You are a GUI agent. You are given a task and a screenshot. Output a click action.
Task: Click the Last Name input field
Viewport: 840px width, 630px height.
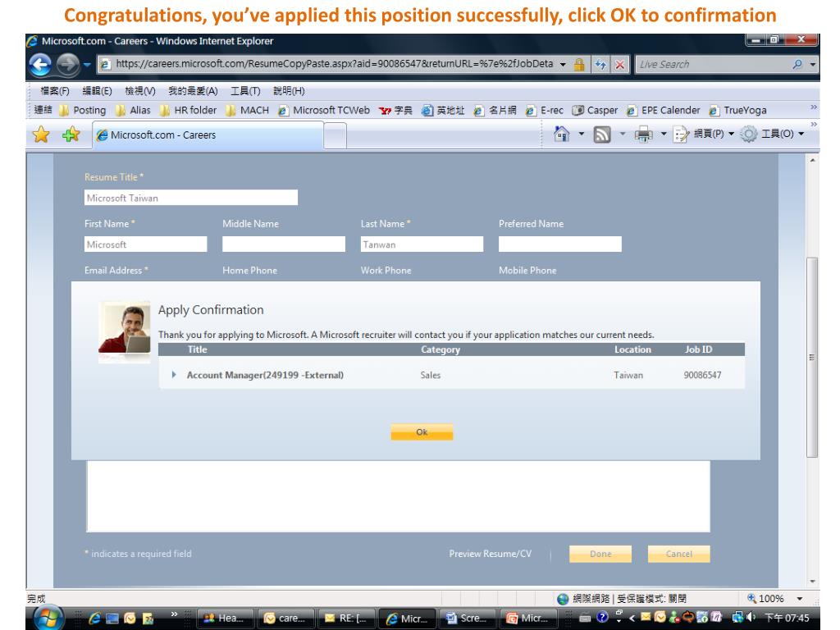(422, 244)
